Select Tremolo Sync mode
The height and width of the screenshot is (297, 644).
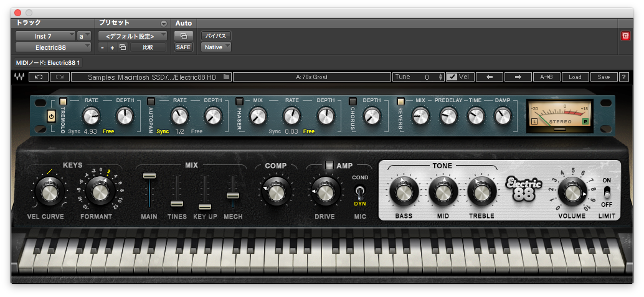pyautogui.click(x=74, y=131)
